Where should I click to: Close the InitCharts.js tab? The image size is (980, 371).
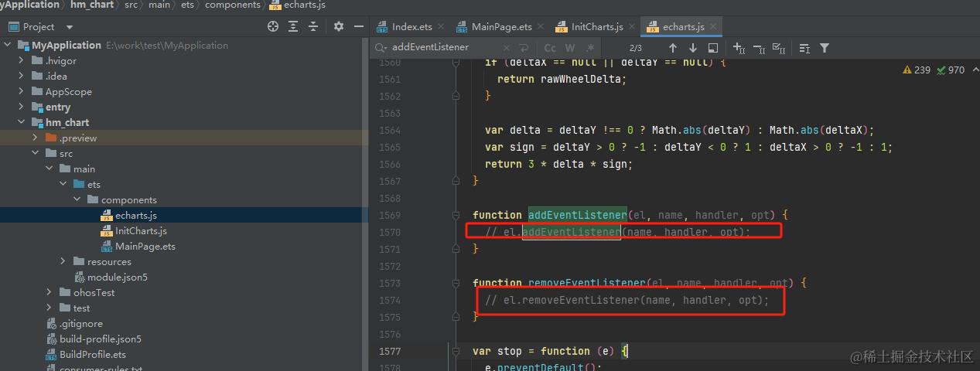coord(631,27)
